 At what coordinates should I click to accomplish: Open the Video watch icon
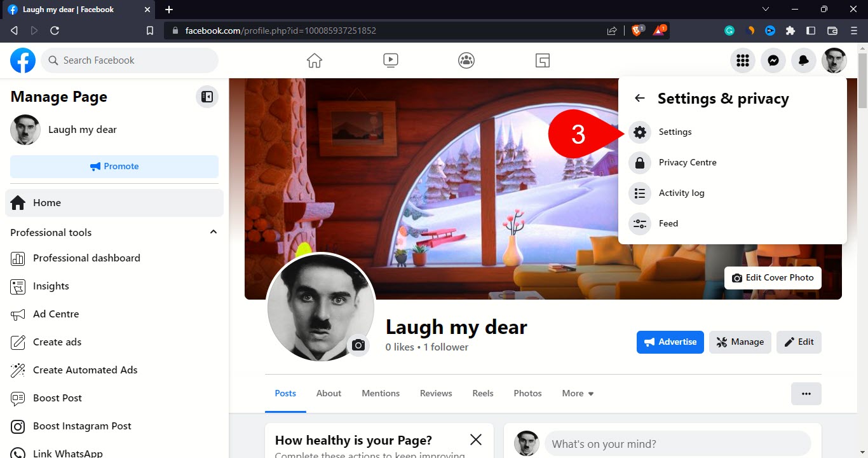tap(390, 60)
